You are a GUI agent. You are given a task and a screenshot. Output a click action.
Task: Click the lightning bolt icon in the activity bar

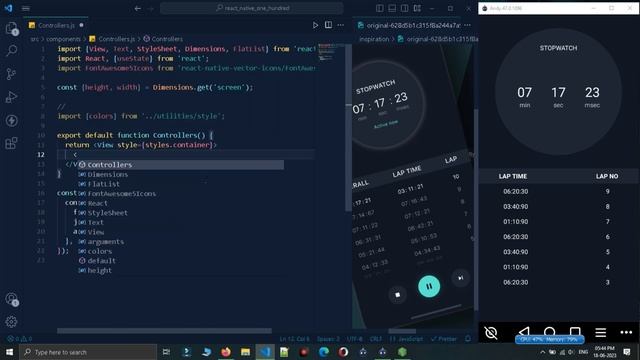click(11, 120)
